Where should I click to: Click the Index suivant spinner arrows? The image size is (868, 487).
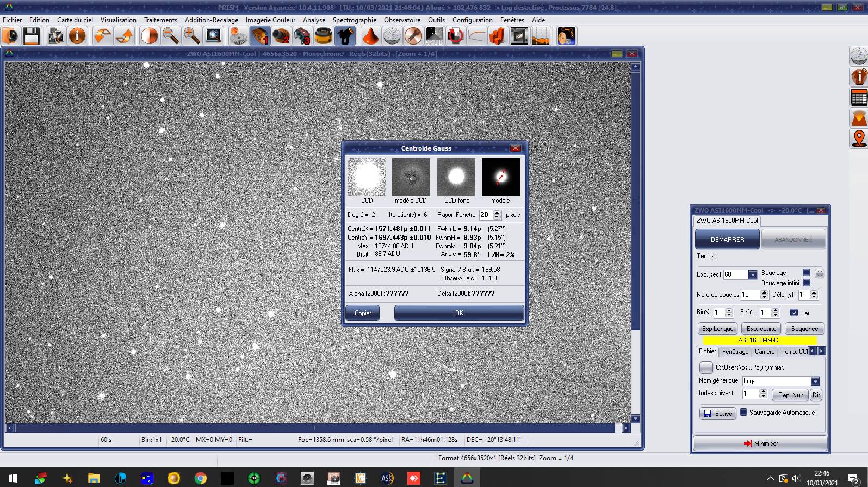763,394
